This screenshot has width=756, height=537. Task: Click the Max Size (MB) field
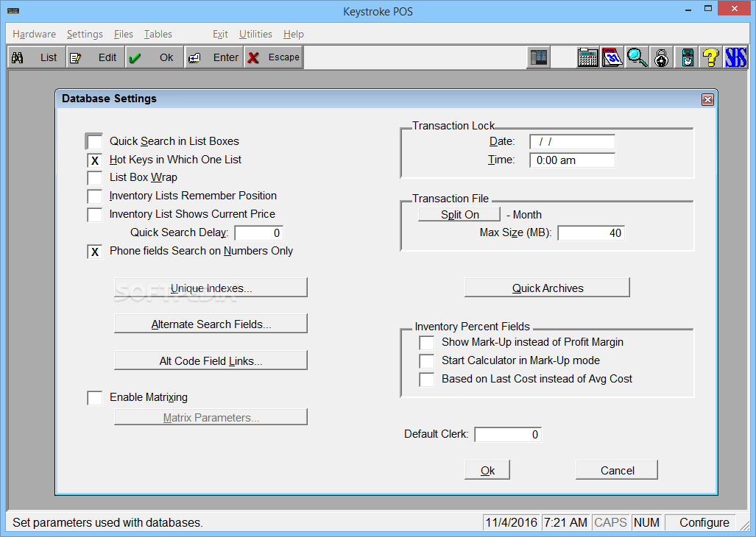pos(592,233)
